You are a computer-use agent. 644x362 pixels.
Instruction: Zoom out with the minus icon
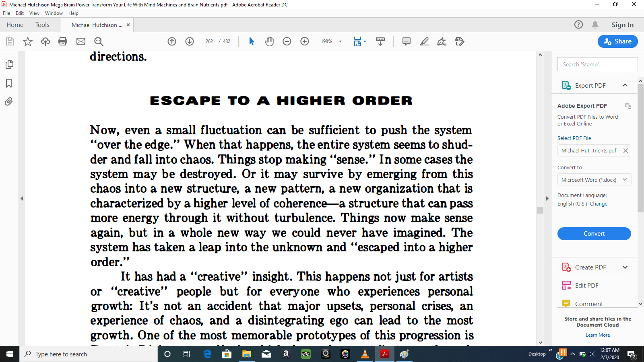click(x=287, y=41)
